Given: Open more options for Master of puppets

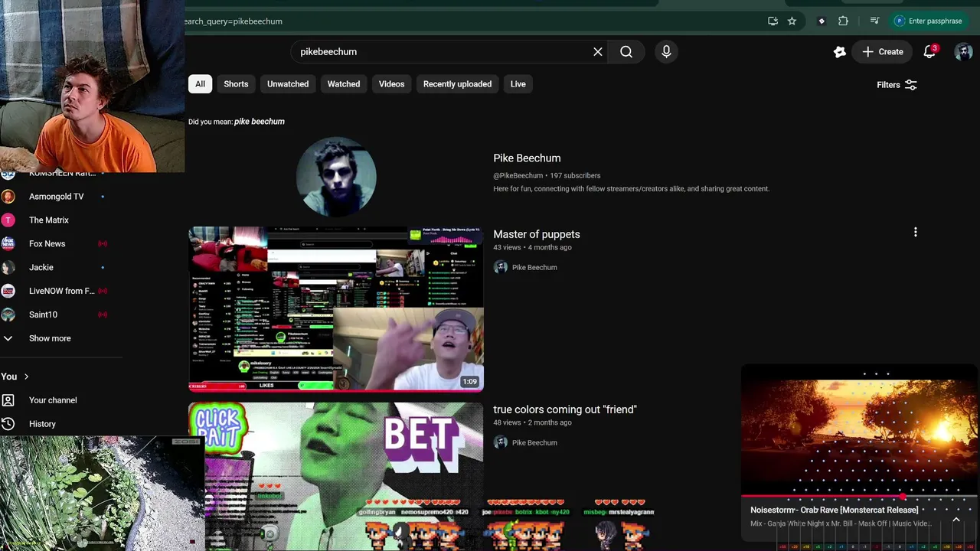Looking at the screenshot, I should pos(915,233).
